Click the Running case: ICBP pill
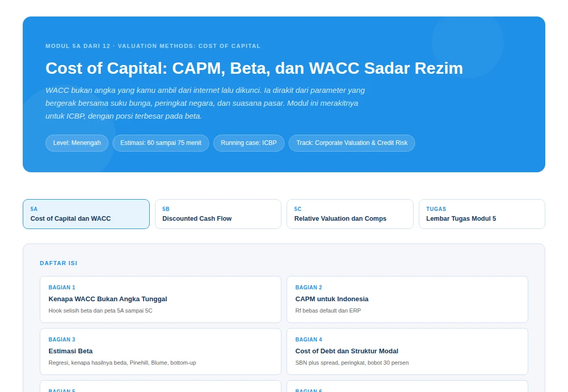568x392 pixels. coord(249,143)
